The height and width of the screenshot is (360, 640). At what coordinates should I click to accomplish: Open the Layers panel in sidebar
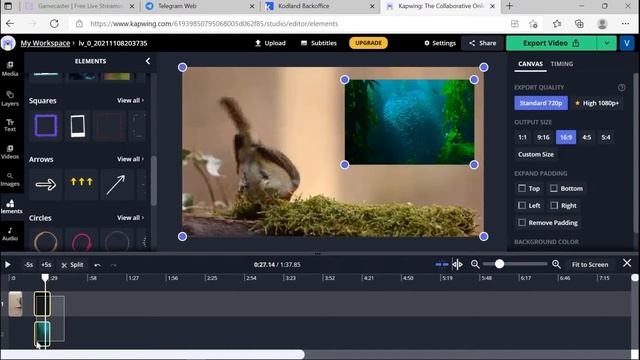tap(10, 98)
